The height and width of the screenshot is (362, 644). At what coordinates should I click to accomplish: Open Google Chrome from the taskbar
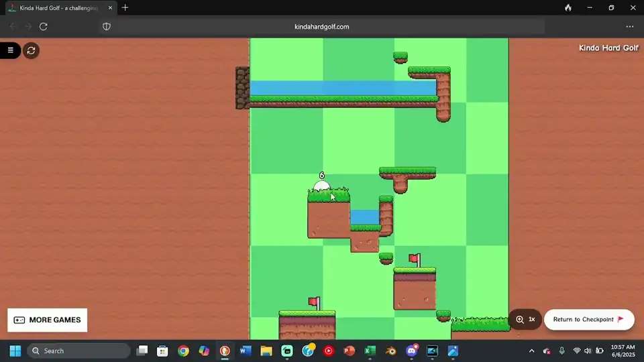coord(183,351)
